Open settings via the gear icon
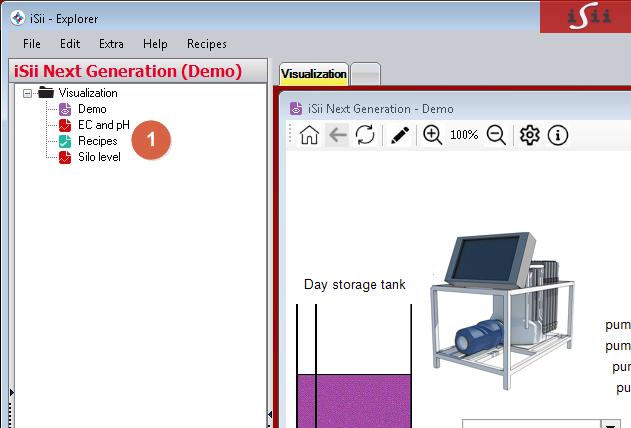Screen dimensions: 631x428 [x=529, y=135]
